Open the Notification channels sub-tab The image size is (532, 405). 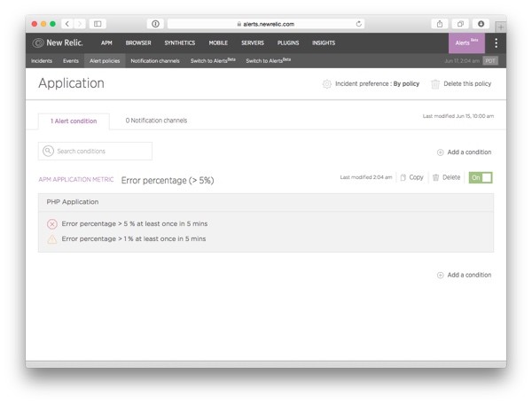(155, 61)
